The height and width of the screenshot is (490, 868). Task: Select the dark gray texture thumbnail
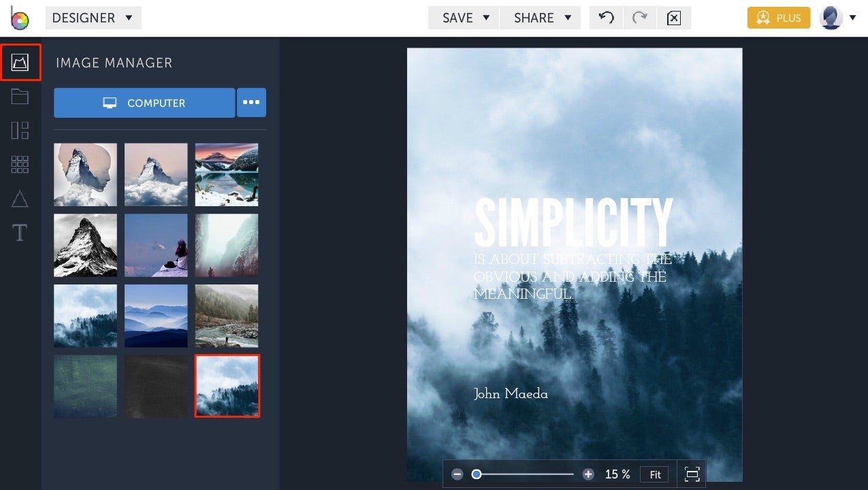[x=156, y=386]
